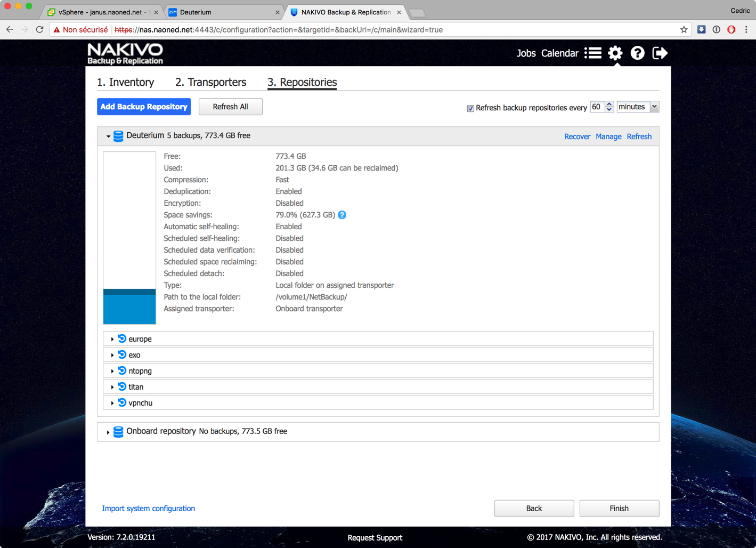The height and width of the screenshot is (548, 756).
Task: Click the vpnchu backup icon
Action: (122, 402)
